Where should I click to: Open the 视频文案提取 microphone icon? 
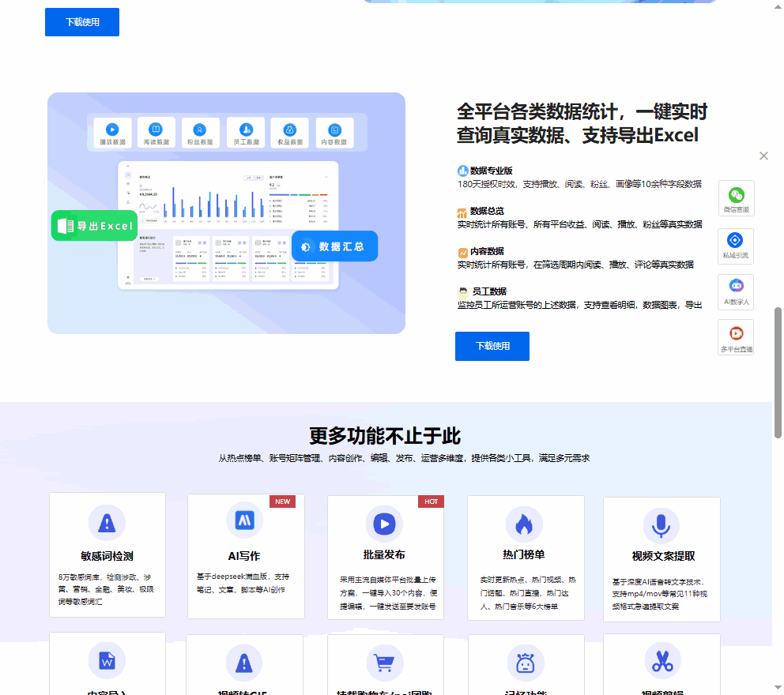pyautogui.click(x=661, y=522)
